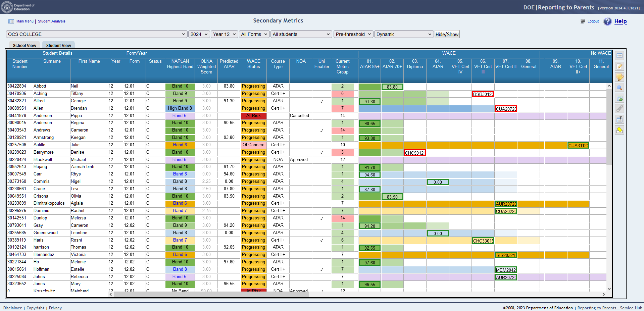Screen dimensions: 644x311
Task: Click the yellow highlighter eraser icon
Action: tap(620, 130)
